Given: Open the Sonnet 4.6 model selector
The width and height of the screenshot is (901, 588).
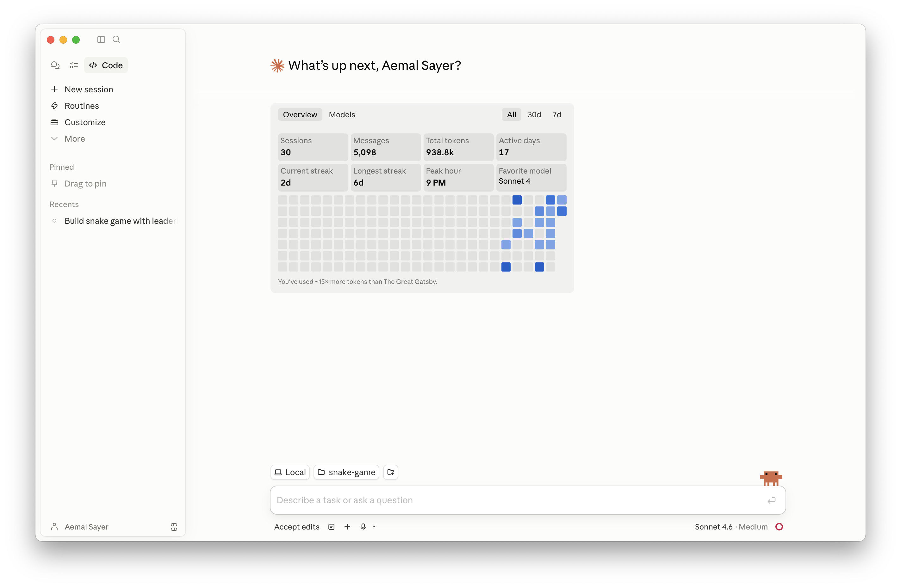Looking at the screenshot, I should 714,526.
